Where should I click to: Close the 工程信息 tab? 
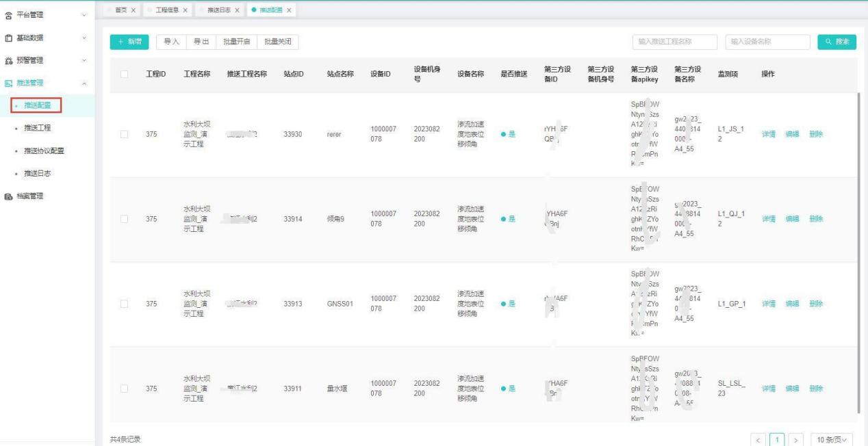point(185,10)
